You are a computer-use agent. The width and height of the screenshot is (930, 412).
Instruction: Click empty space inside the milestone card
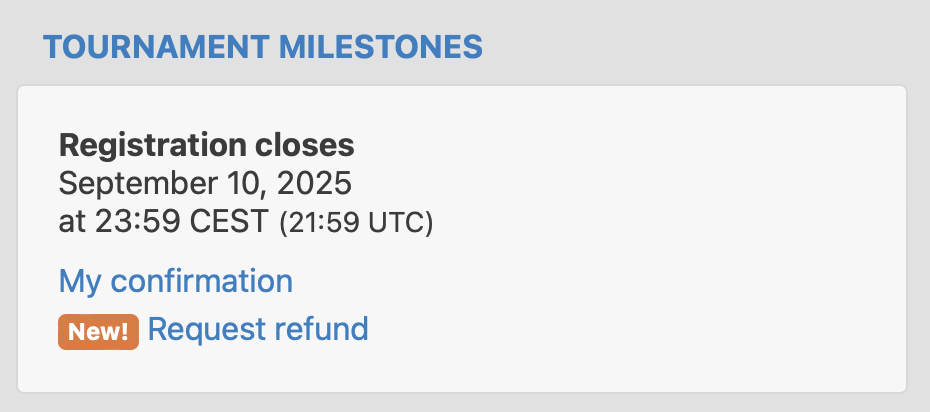click(x=652, y=237)
